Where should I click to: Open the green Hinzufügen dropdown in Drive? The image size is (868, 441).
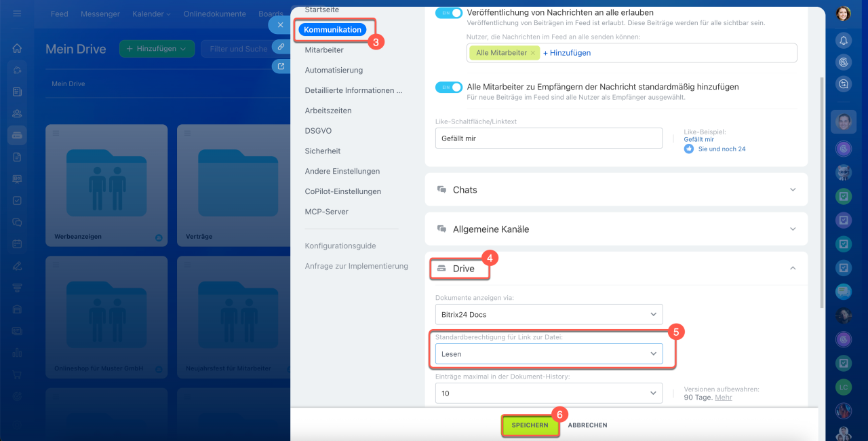(157, 49)
